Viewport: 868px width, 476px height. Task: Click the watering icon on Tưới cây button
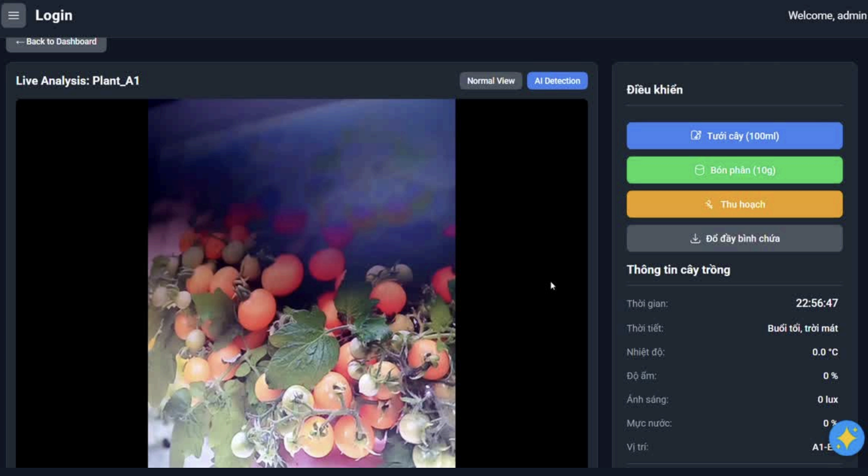[x=696, y=136]
